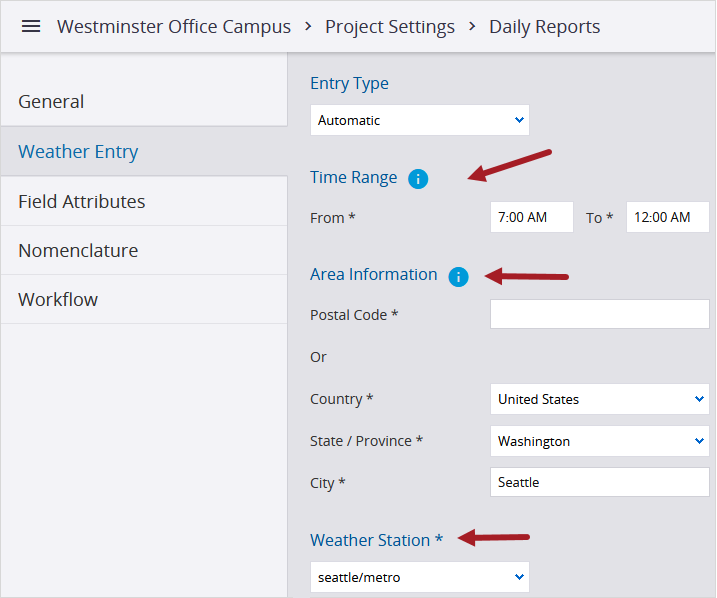Click the From time field
Screen dimensions: 717x598
(531, 217)
